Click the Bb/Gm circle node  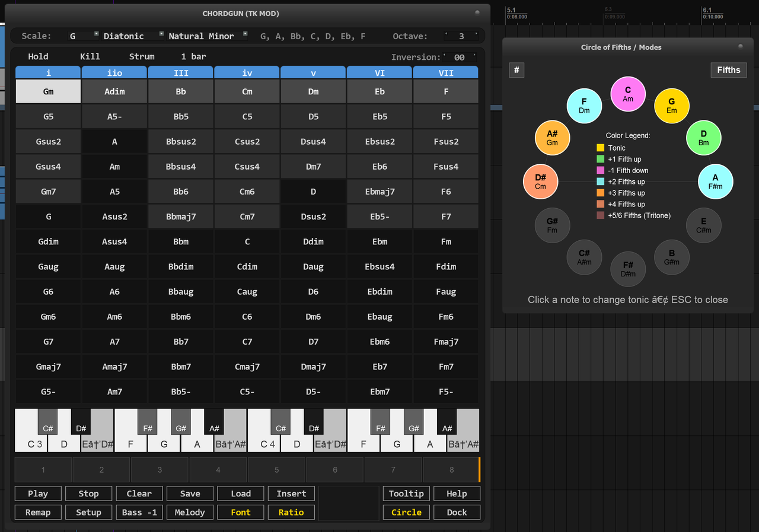552,138
